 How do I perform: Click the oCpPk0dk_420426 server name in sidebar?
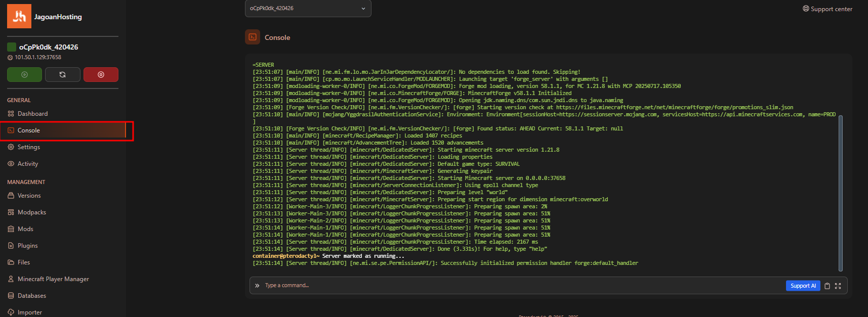[x=49, y=47]
